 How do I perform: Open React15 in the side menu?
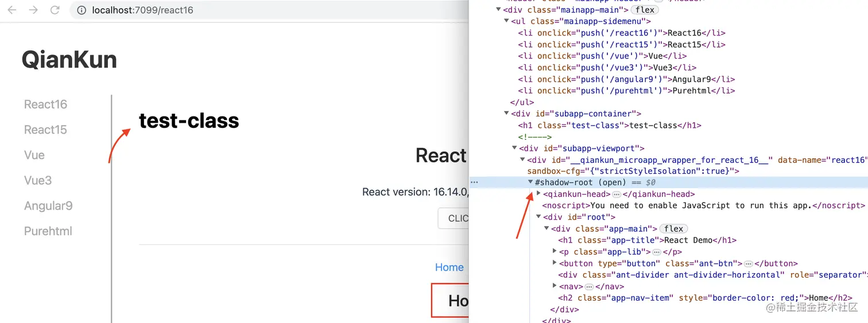click(x=45, y=130)
